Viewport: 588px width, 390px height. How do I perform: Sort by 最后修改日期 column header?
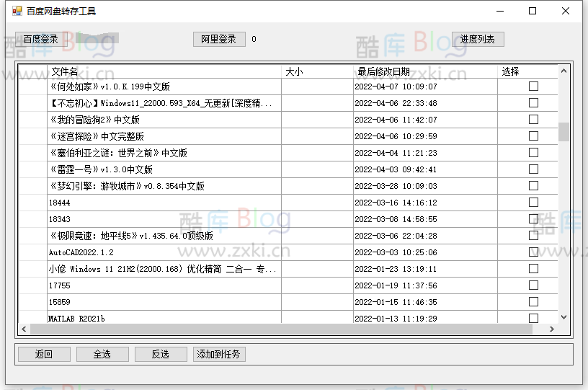[425, 71]
